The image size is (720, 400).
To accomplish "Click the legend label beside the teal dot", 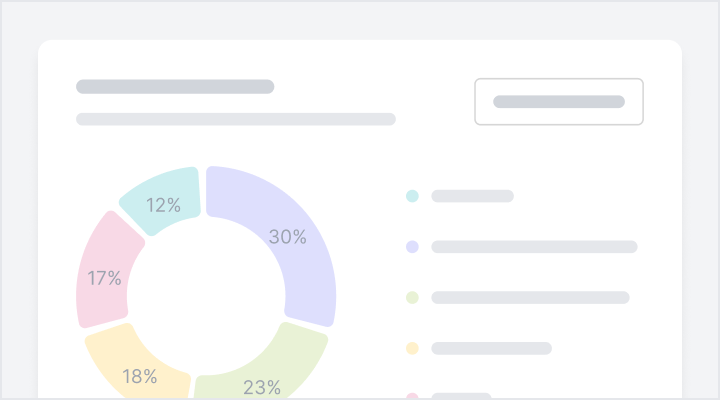I will pyautogui.click(x=472, y=196).
